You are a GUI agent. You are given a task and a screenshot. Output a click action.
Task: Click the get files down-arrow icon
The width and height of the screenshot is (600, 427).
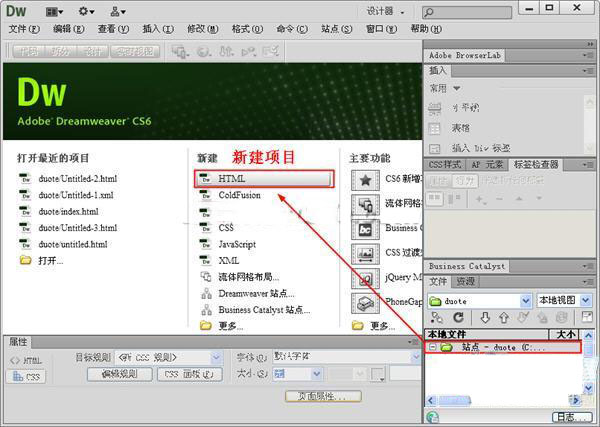(485, 318)
